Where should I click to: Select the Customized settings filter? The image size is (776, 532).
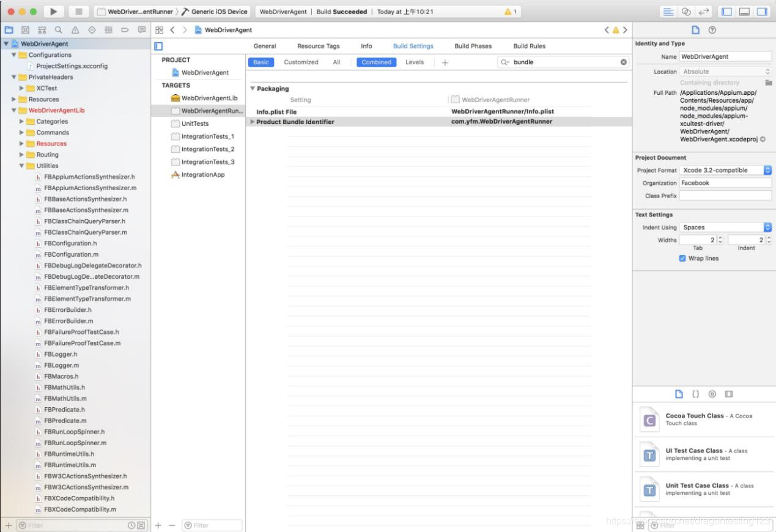301,62
